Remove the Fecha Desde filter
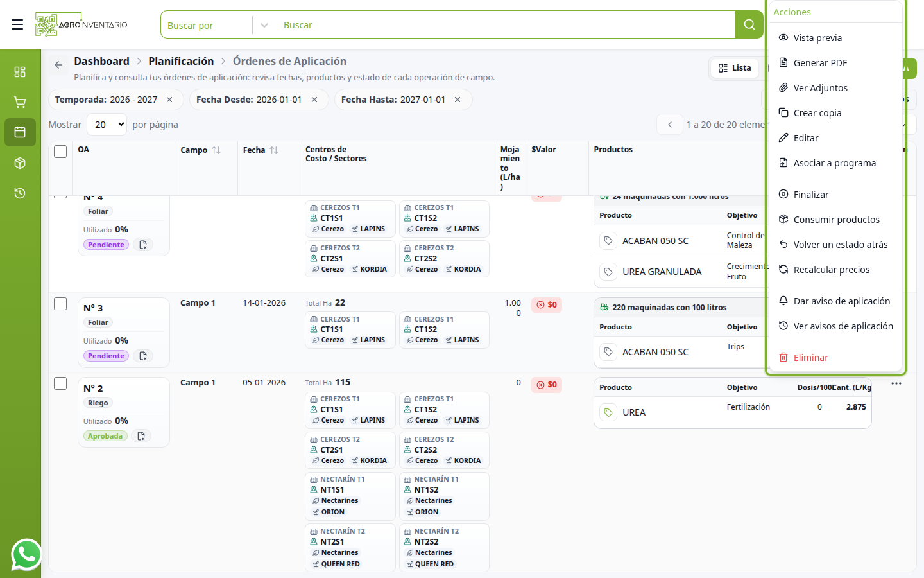Screen dimensions: 924x578 (x=314, y=100)
